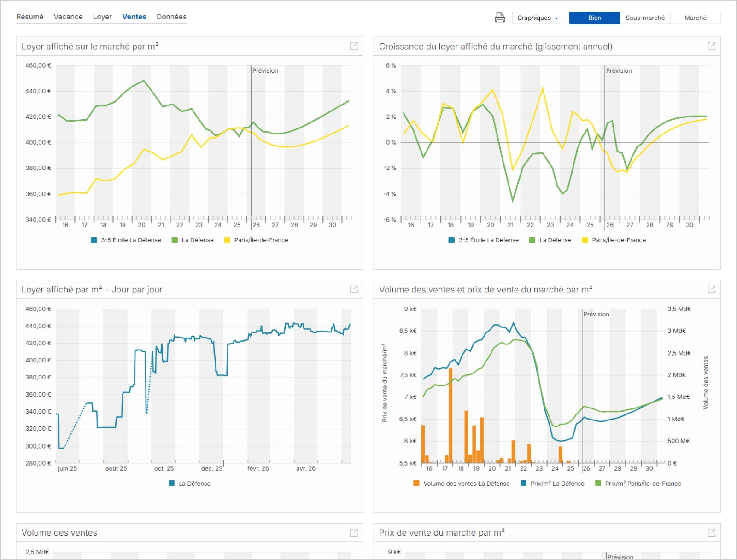The width and height of the screenshot is (737, 560).
Task: Go to the Résumé tab
Action: pyautogui.click(x=30, y=17)
